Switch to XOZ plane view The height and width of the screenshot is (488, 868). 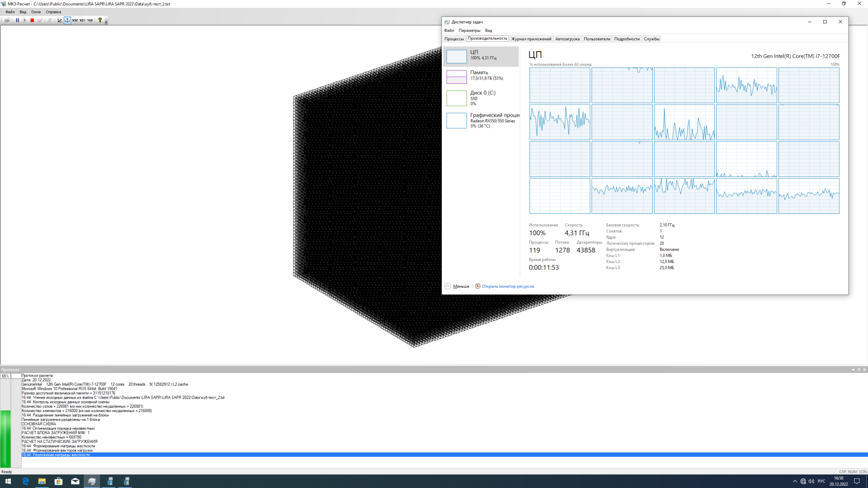(x=75, y=20)
